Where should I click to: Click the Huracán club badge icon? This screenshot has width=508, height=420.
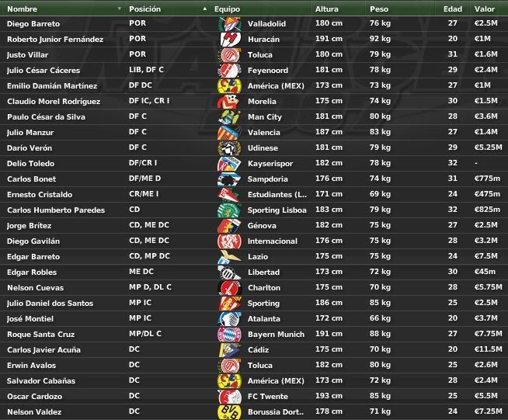pos(229,39)
